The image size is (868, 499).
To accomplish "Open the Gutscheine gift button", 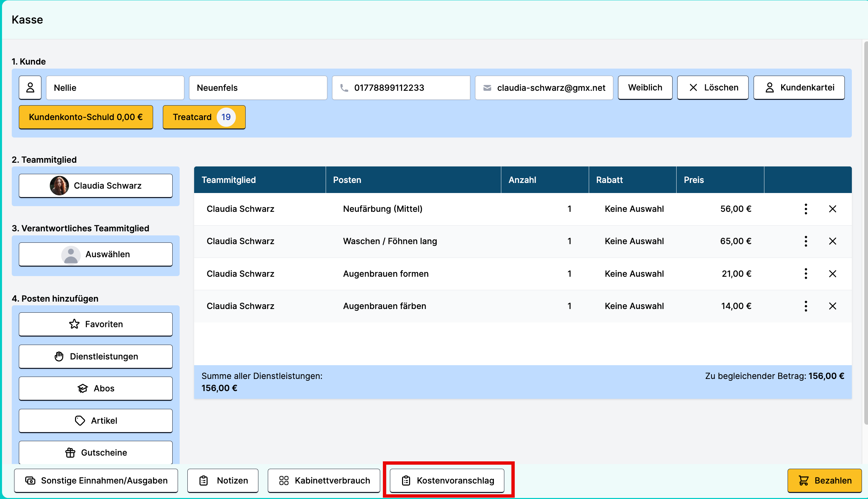I will point(96,452).
